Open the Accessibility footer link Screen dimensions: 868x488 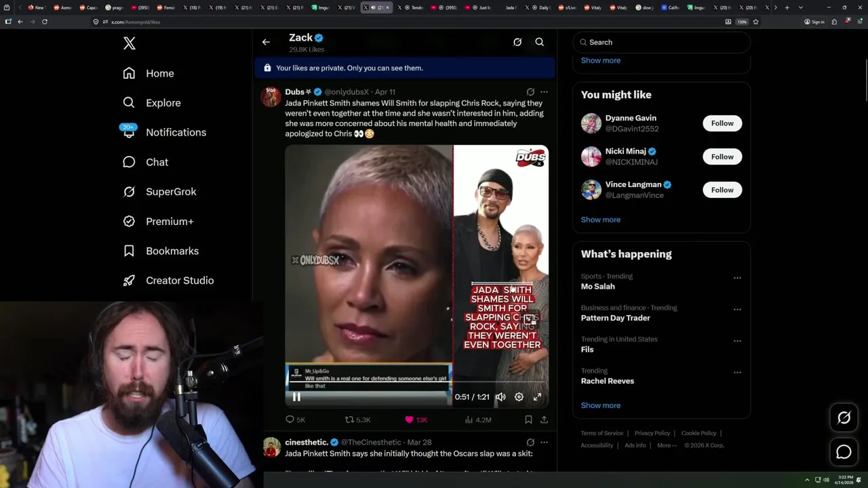pos(597,445)
